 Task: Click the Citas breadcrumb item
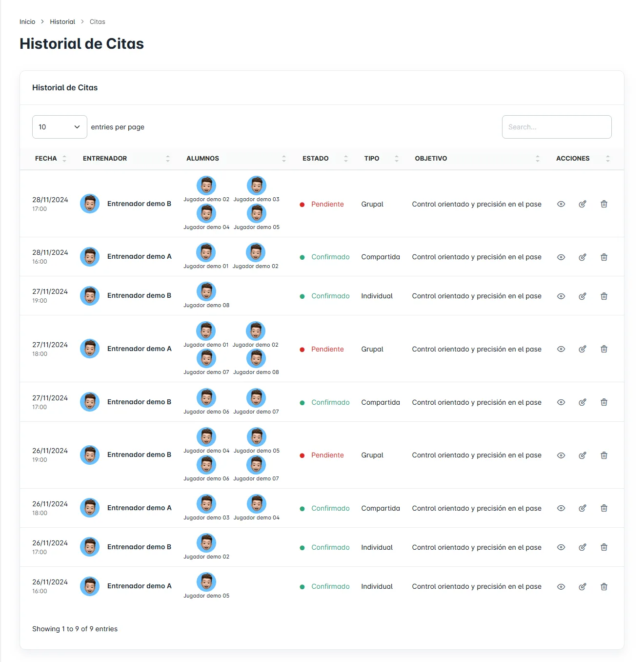coord(98,21)
